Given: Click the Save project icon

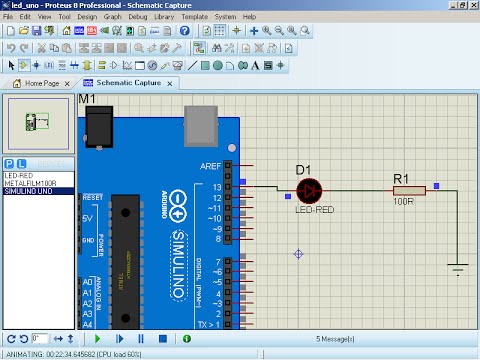Looking at the screenshot, I should [36, 31].
